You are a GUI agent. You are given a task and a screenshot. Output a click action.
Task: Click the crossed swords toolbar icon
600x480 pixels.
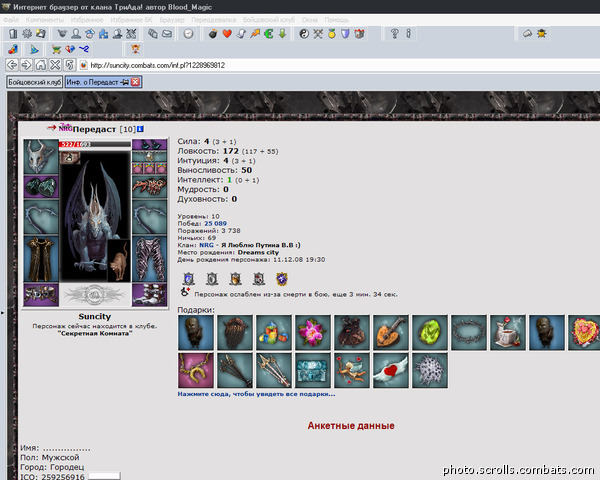[x=318, y=34]
